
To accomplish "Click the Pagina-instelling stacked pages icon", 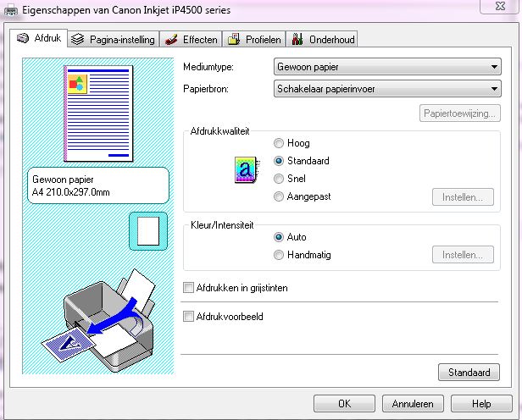I will [78, 40].
